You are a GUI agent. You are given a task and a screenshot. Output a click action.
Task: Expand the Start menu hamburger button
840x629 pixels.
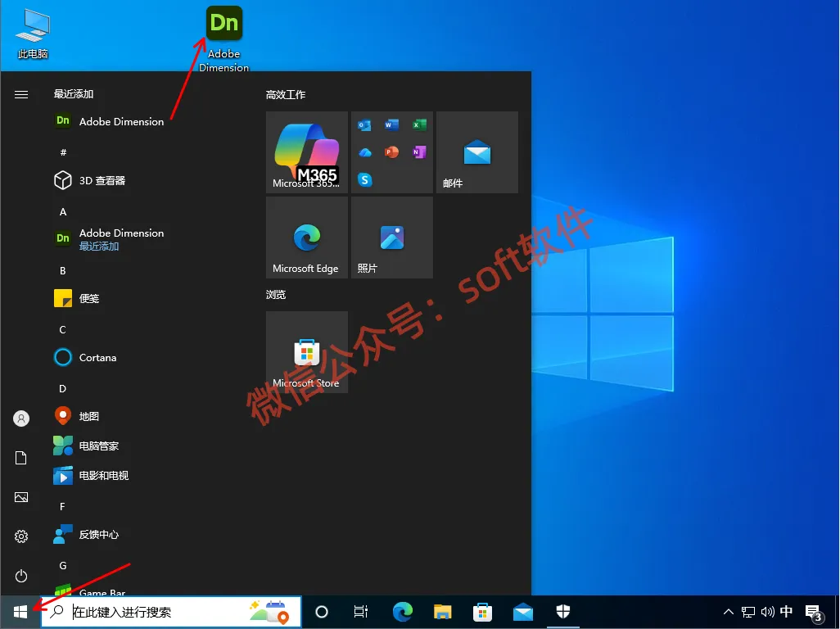click(21, 95)
